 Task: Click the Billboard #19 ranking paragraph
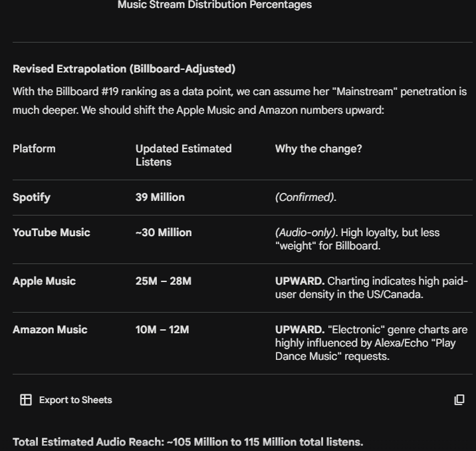pos(239,101)
